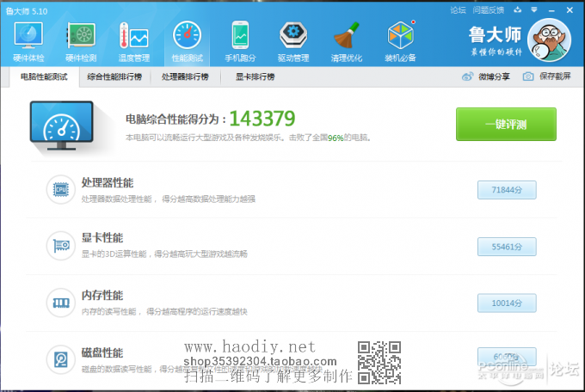Screen dimensions: 585x392
Task: Click the 微博分享 share link
Action: (x=486, y=77)
